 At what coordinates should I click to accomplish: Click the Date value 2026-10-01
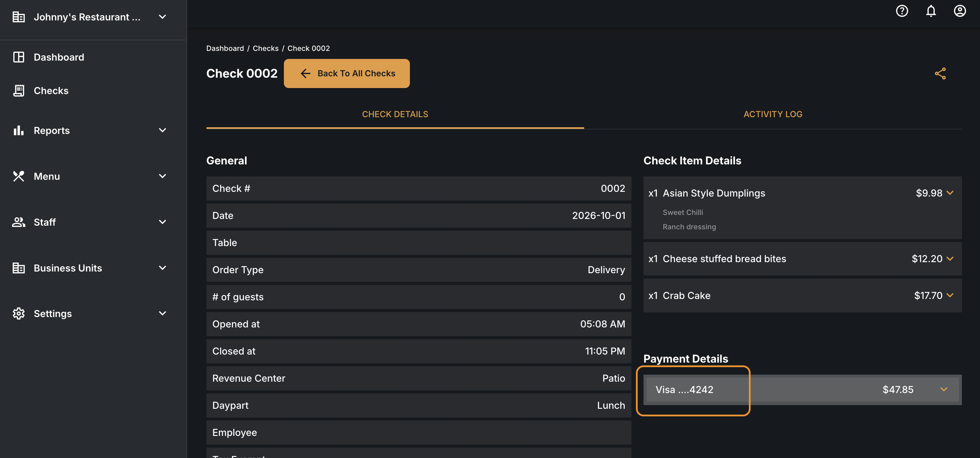[x=599, y=216]
